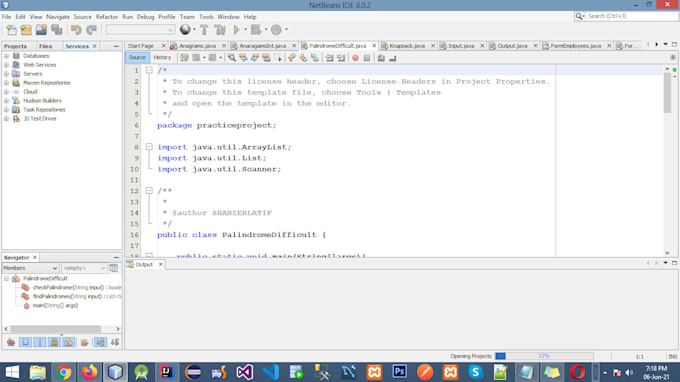This screenshot has width=680, height=382.
Task: Toggle Show Non-Public Members in Navigator
Action: [x=54, y=343]
